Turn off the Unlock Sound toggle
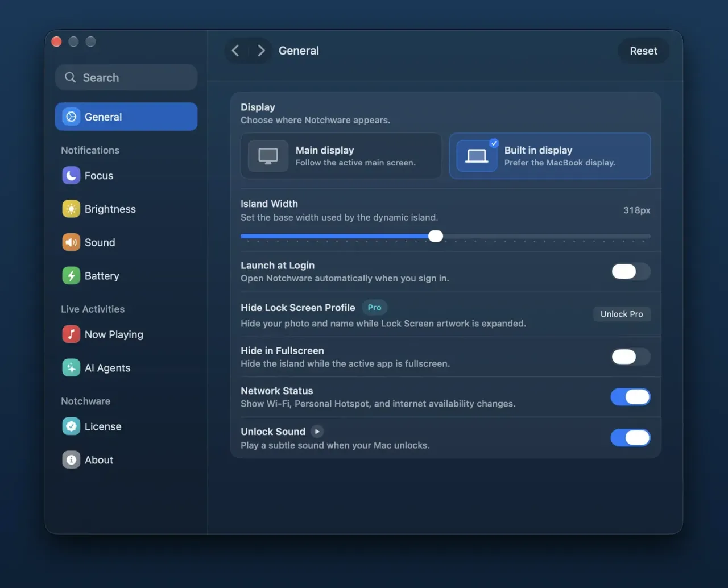This screenshot has height=588, width=728. click(x=630, y=437)
